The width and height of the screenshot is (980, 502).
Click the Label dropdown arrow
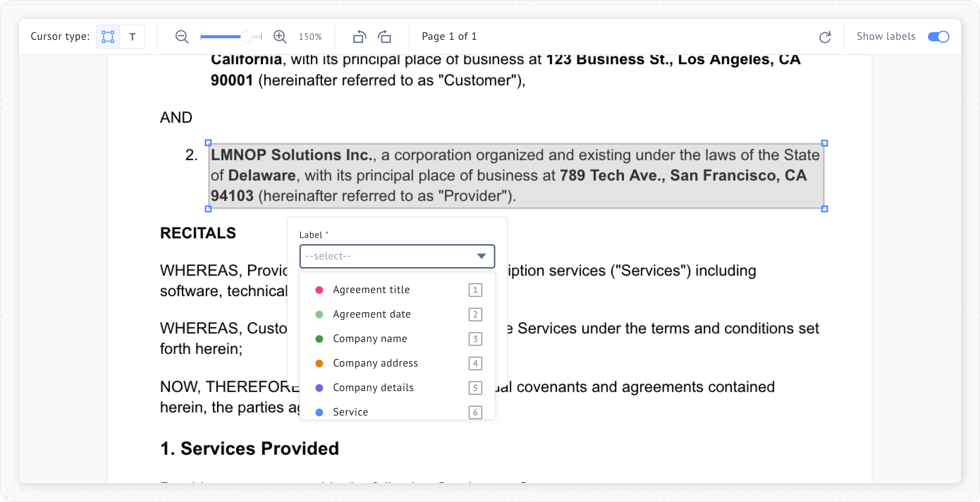pyautogui.click(x=481, y=256)
